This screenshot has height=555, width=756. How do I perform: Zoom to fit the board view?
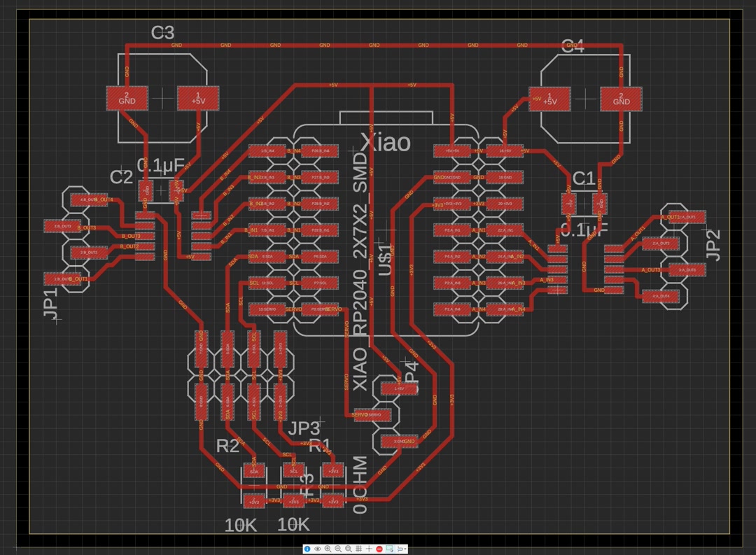coord(348,549)
